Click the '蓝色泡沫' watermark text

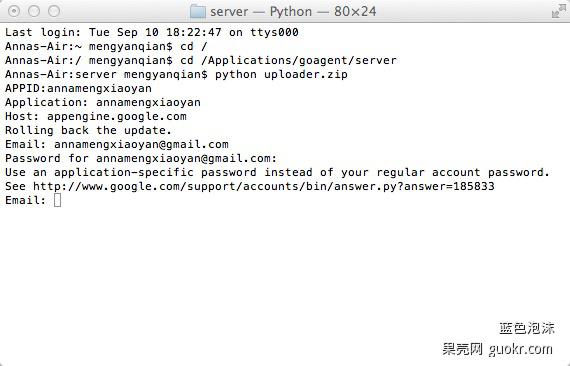coord(527,328)
